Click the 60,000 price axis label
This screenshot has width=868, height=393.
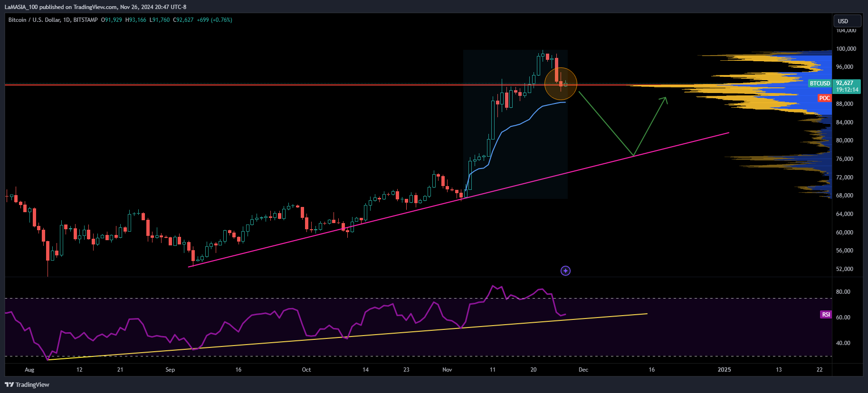(x=845, y=233)
